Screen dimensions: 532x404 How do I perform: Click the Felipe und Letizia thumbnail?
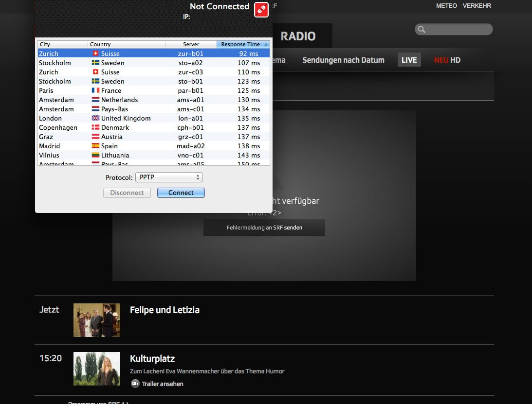97,320
